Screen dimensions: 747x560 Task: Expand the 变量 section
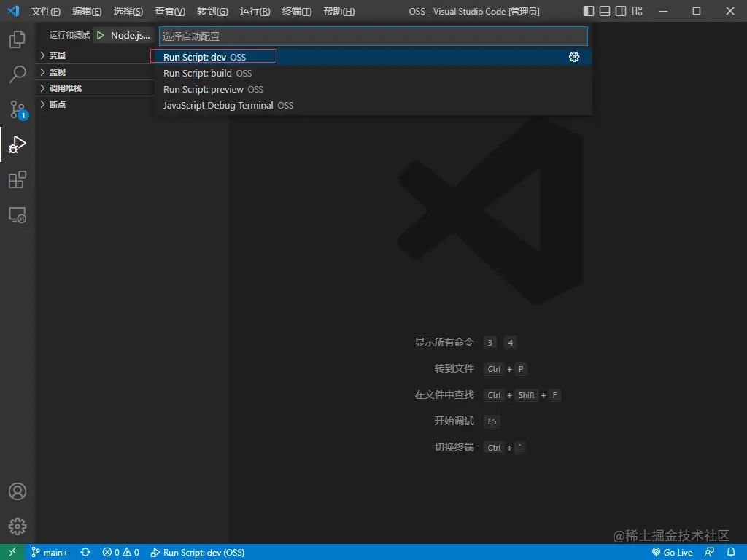(96, 55)
